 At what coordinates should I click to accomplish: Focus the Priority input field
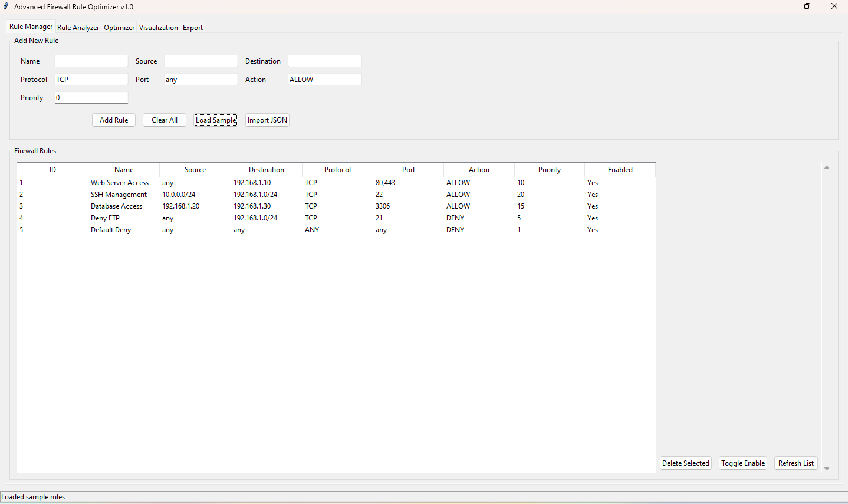(91, 98)
